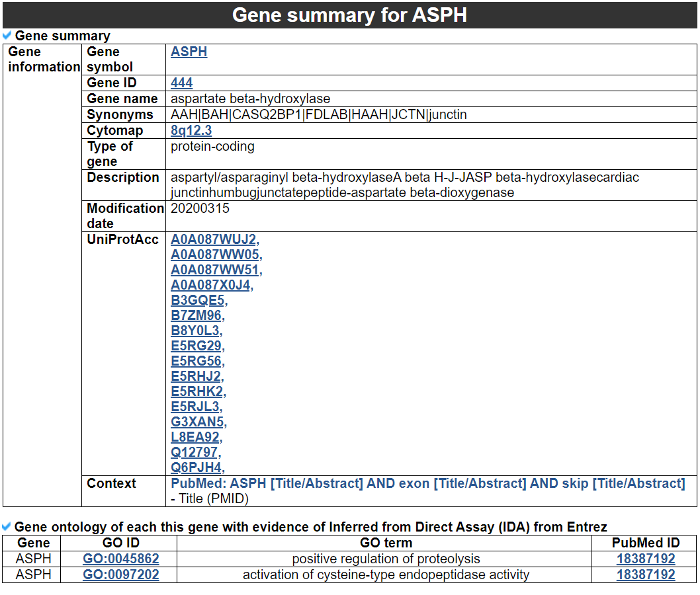The height and width of the screenshot is (595, 700).
Task: Open PubMed ID for cysteine-type endopeptidase activation
Action: pos(645,575)
